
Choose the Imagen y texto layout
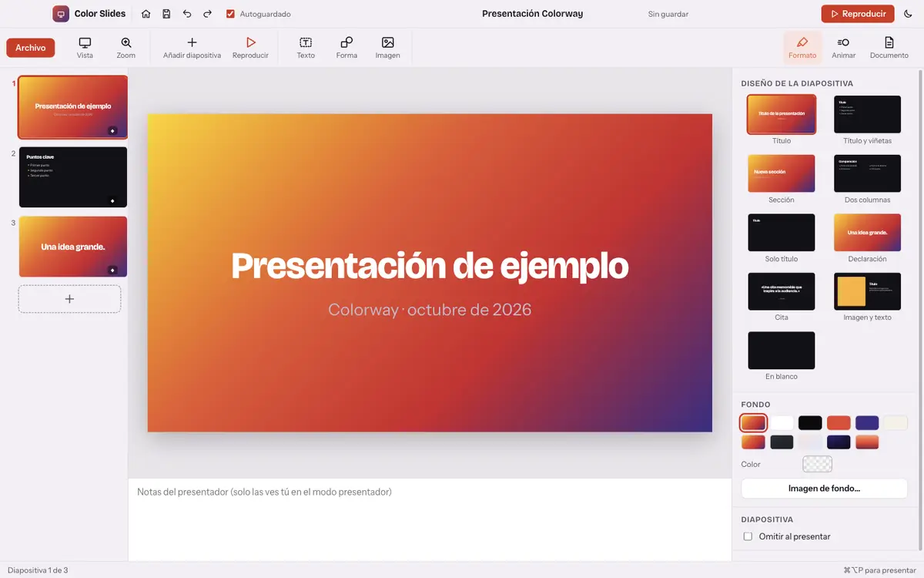click(x=867, y=291)
